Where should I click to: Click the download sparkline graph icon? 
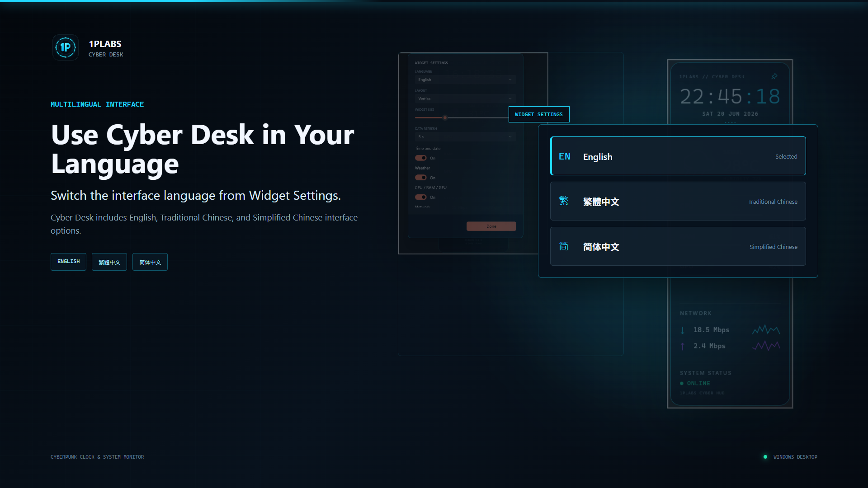[766, 330]
